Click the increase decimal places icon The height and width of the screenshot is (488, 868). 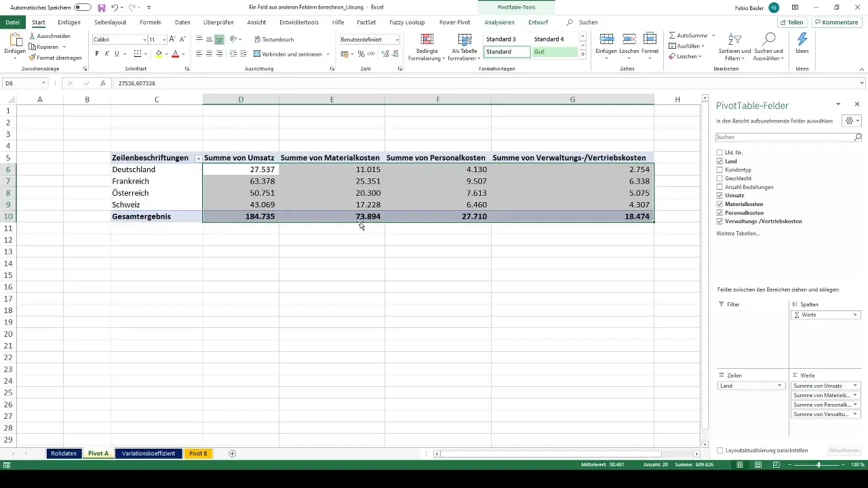click(385, 54)
